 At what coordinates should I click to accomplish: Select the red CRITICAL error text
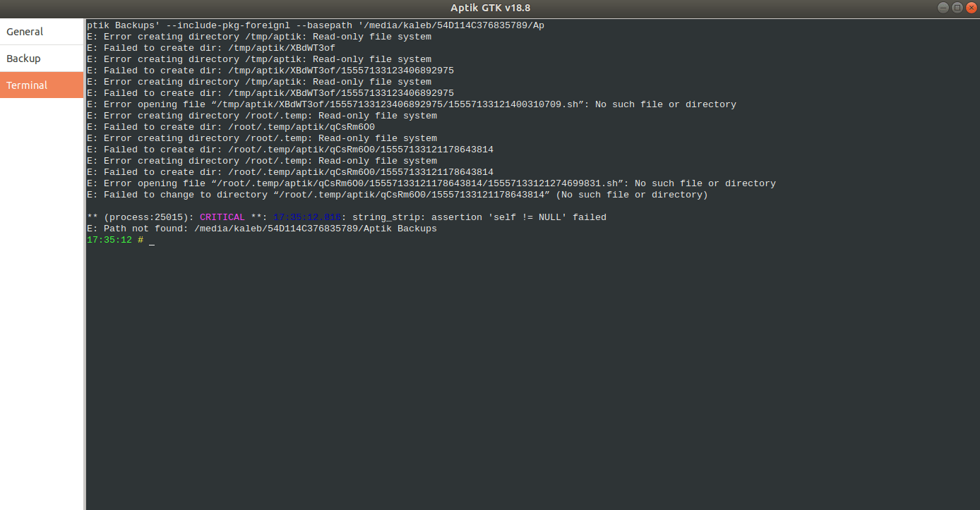[x=222, y=217]
